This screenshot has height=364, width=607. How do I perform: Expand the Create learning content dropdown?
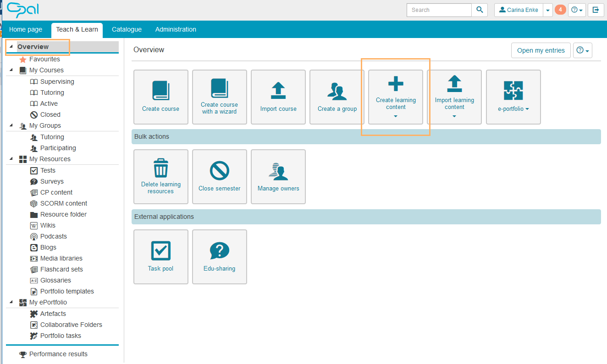pos(396,116)
